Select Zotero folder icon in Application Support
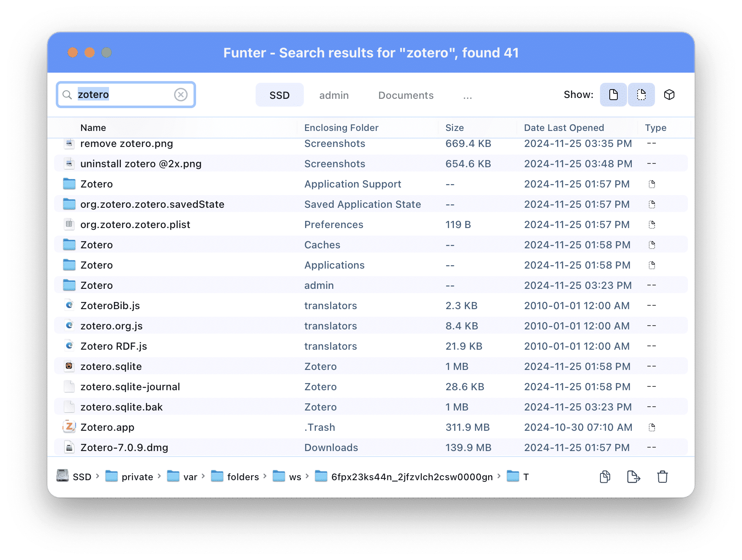Viewport: 742px width, 560px height. coord(69,184)
